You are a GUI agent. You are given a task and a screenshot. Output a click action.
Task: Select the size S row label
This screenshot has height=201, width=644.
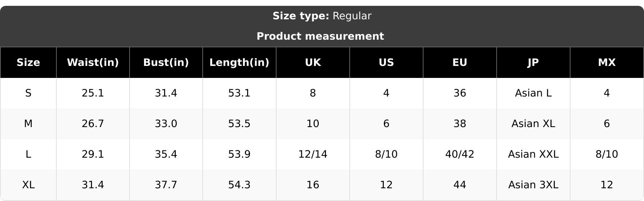tap(28, 93)
